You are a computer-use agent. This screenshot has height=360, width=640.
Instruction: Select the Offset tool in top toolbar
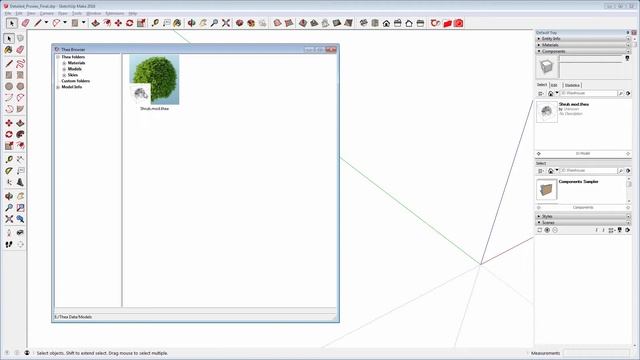(x=107, y=23)
